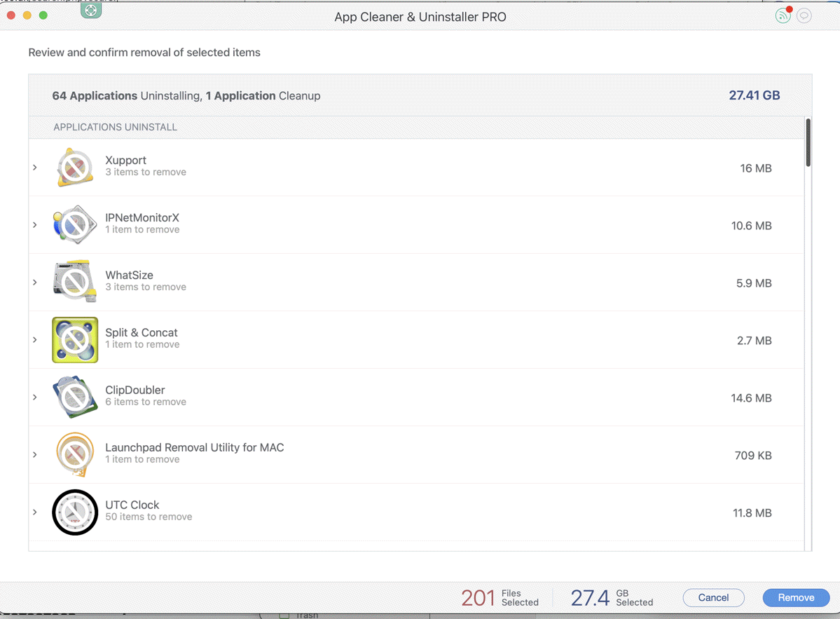840x619 pixels.
Task: Click the 64 Applications Uninstalling summary
Action: pos(126,96)
